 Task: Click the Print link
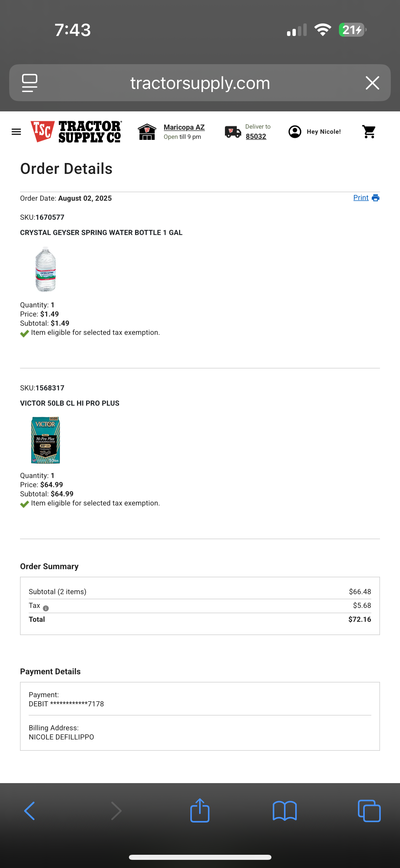(x=361, y=198)
